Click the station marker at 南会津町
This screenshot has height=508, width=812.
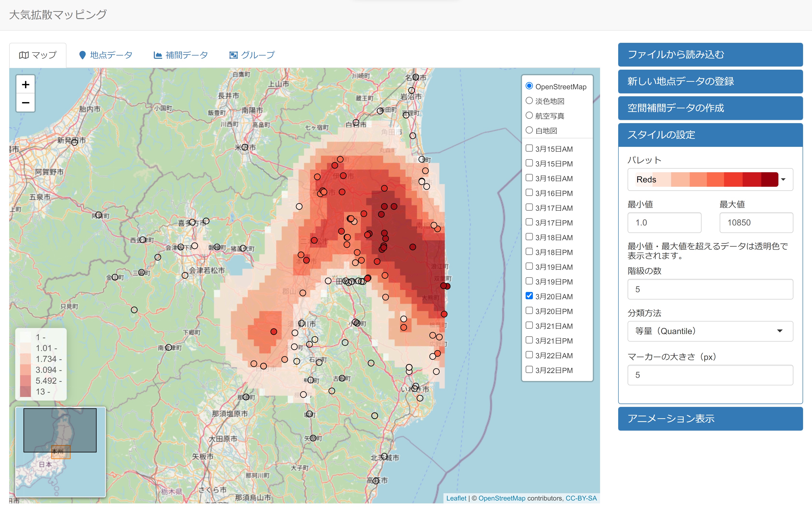point(169,347)
